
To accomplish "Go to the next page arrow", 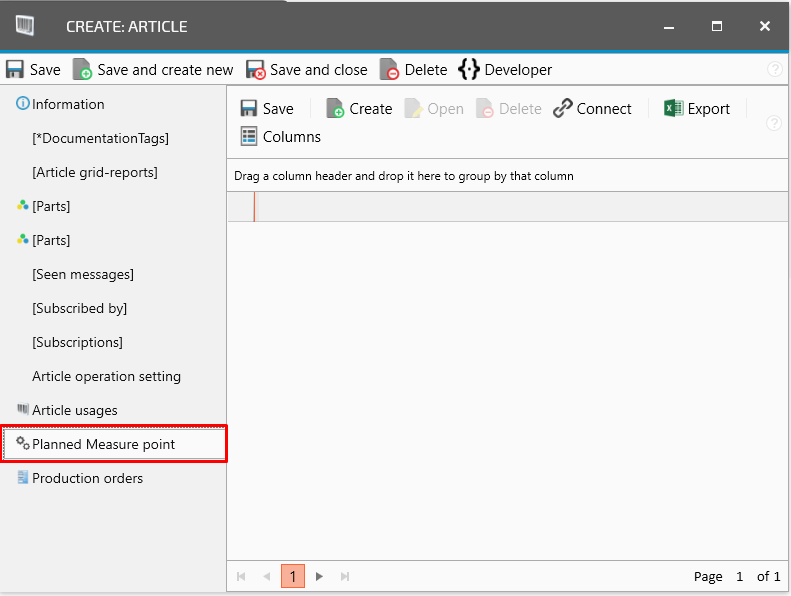I will (319, 576).
